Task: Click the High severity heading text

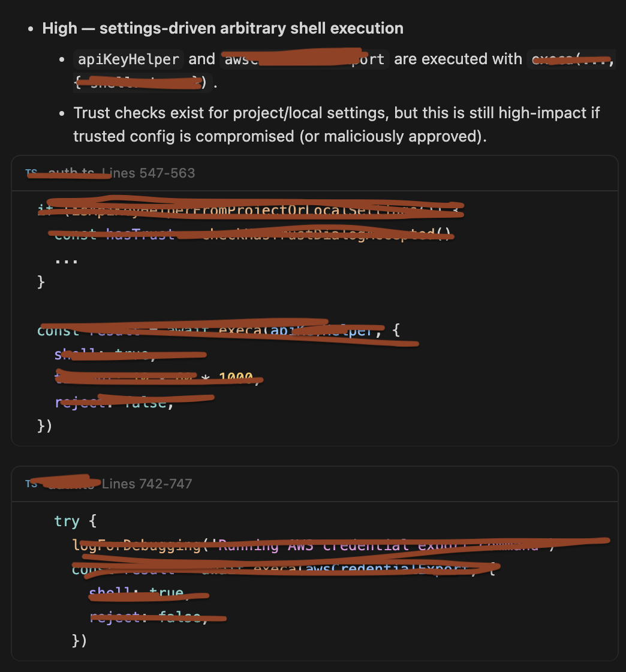Action: click(x=222, y=28)
